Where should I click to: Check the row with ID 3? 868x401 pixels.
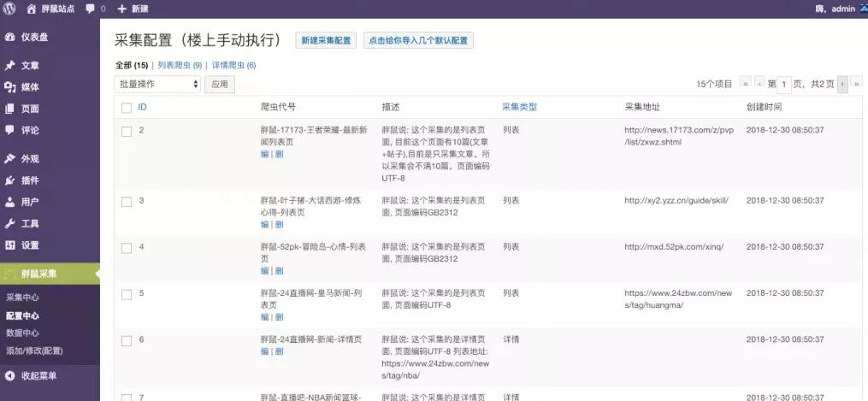(x=127, y=202)
